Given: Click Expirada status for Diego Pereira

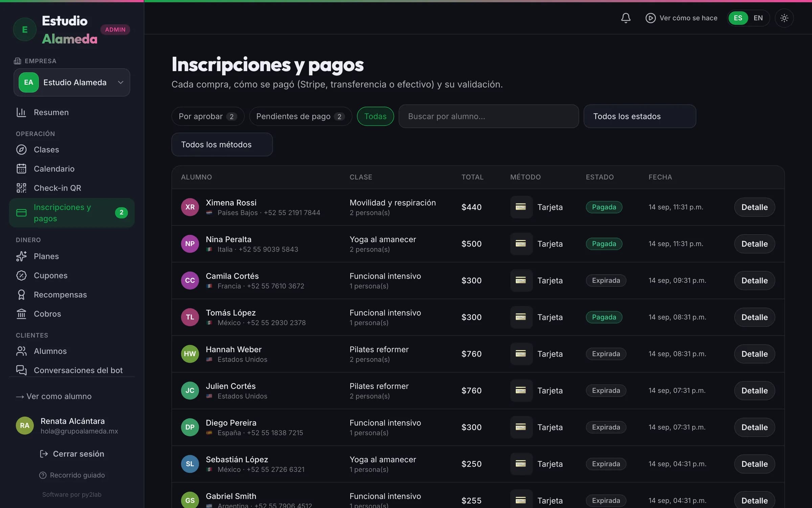Looking at the screenshot, I should (x=606, y=427).
